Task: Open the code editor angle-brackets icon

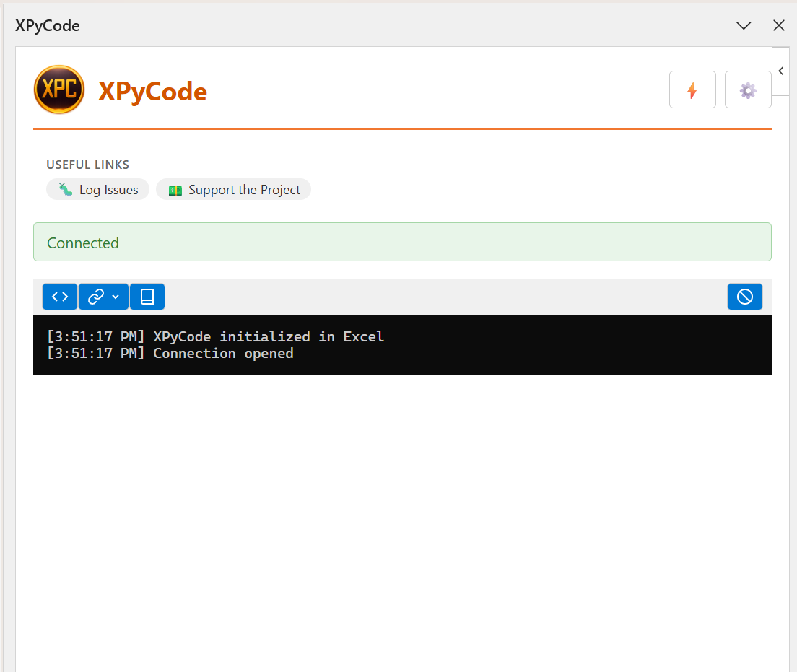Action: 60,297
